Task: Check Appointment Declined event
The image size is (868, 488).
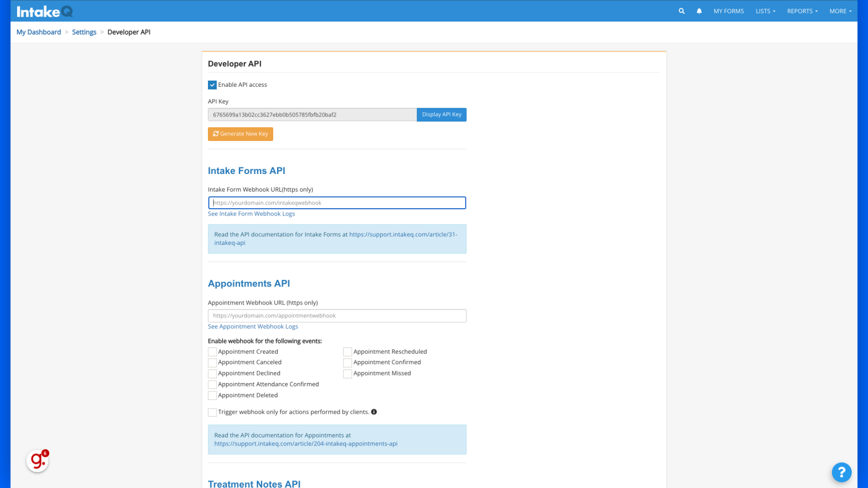Action: (212, 374)
